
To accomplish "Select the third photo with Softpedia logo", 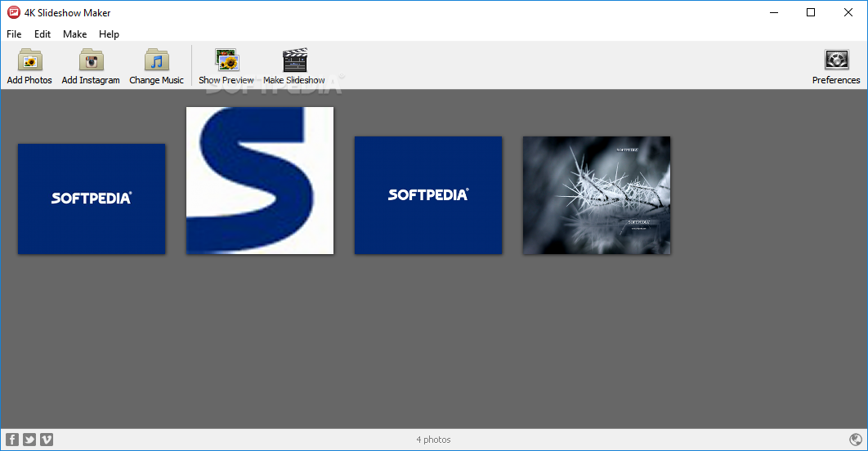I will [428, 195].
